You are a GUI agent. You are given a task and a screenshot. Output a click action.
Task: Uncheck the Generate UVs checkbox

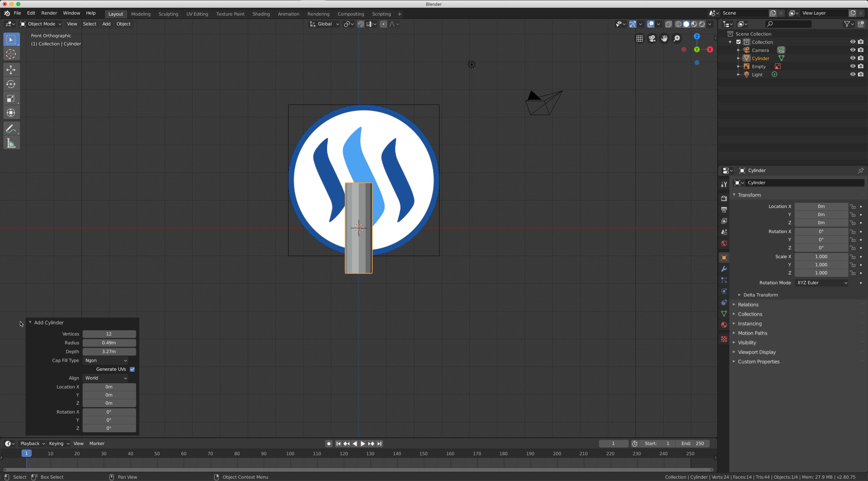click(x=132, y=369)
